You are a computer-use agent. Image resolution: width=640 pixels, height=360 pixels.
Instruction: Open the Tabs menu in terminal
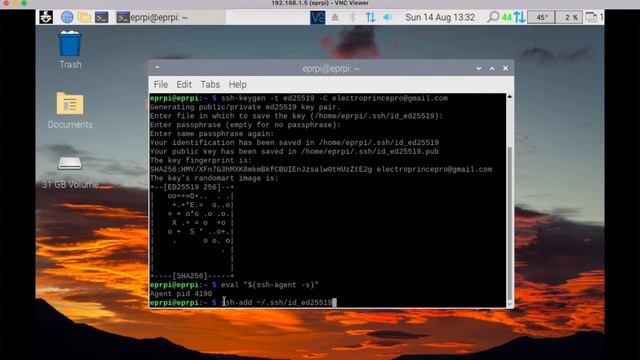(210, 84)
